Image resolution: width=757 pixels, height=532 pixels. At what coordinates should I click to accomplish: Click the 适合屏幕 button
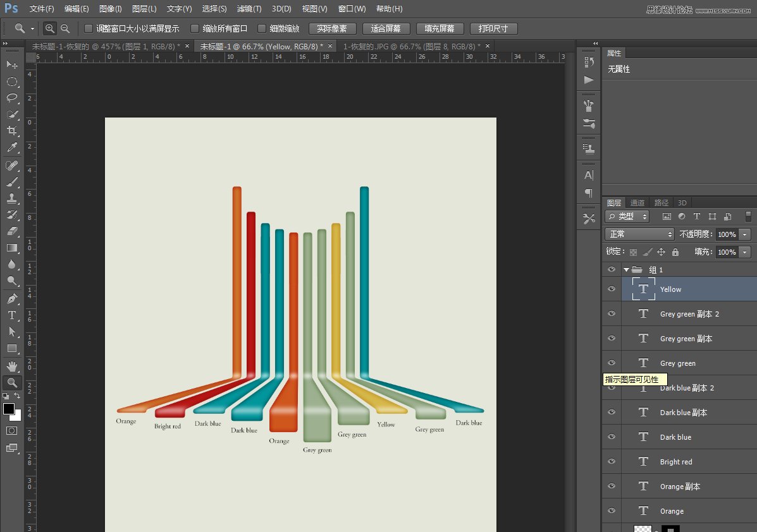point(386,28)
